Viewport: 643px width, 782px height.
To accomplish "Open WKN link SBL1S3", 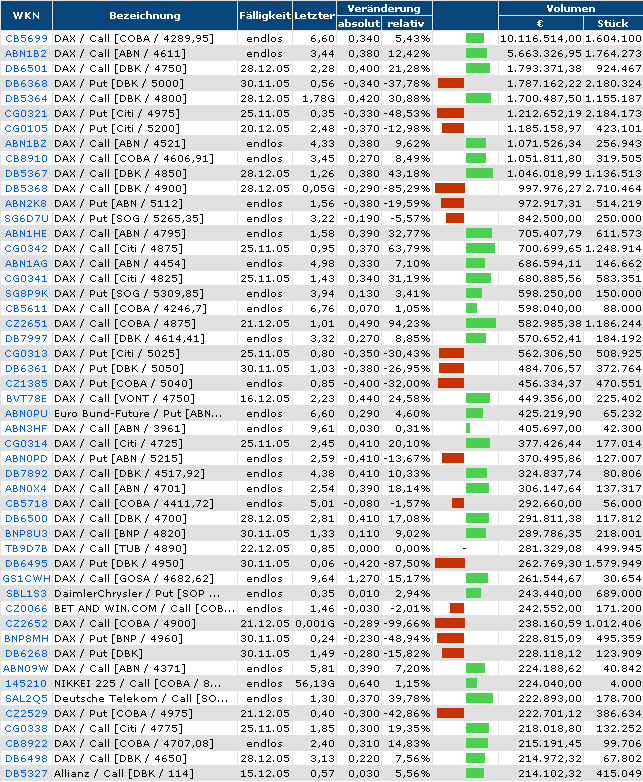I will 26,593.
